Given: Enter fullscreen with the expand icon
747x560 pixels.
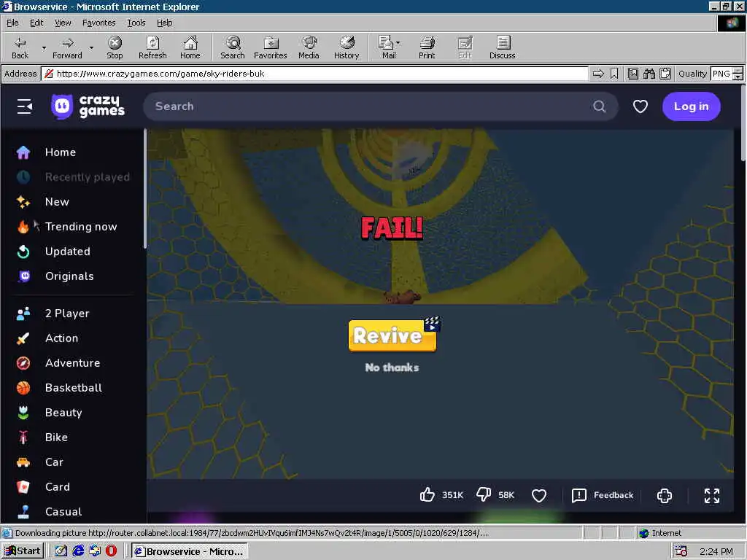Looking at the screenshot, I should pos(712,495).
